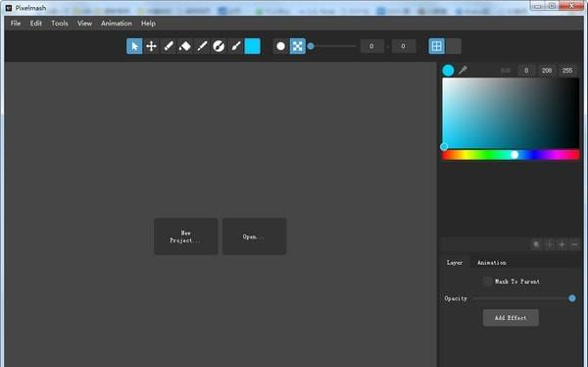The height and width of the screenshot is (367, 588).
Task: Select the arrow pointer tool
Action: [134, 46]
